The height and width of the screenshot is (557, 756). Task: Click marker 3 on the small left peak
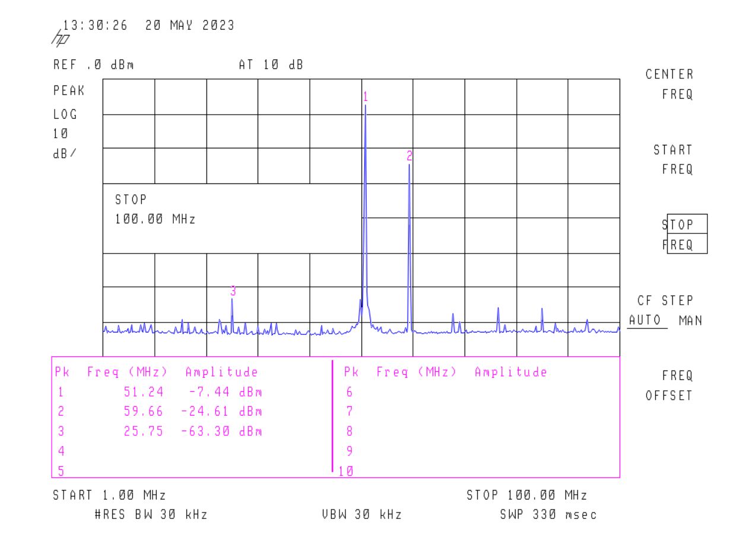point(233,291)
